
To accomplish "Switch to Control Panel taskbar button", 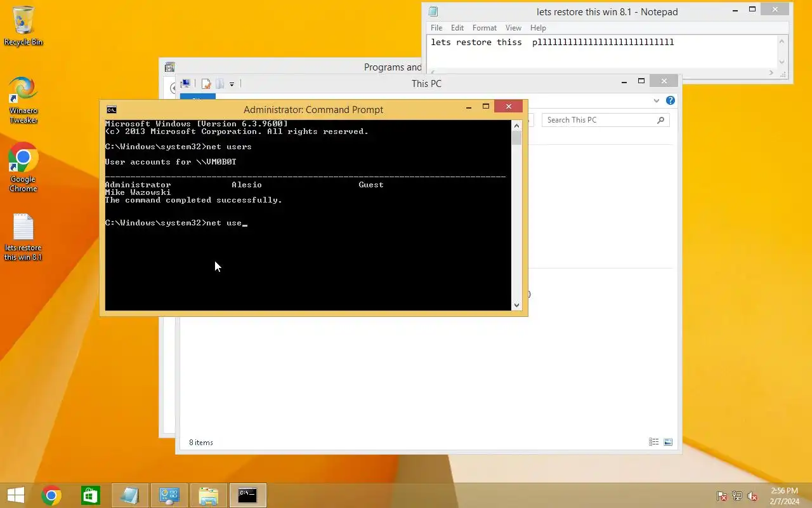I will [169, 495].
